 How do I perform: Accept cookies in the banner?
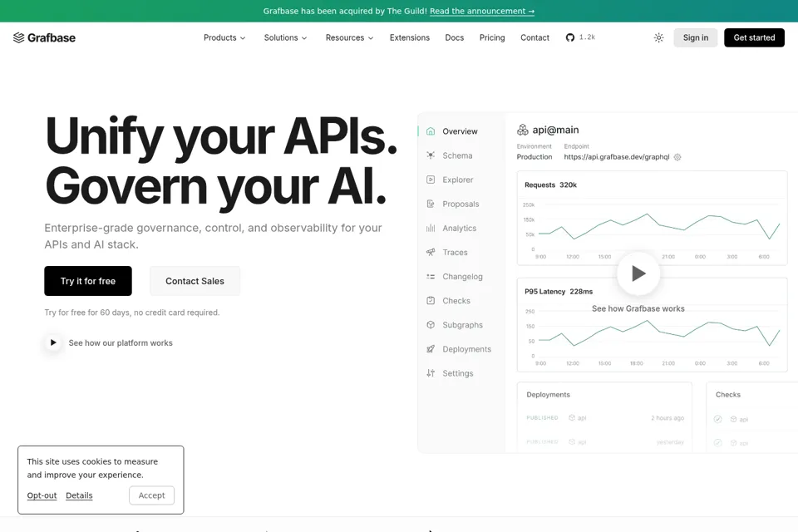click(151, 495)
